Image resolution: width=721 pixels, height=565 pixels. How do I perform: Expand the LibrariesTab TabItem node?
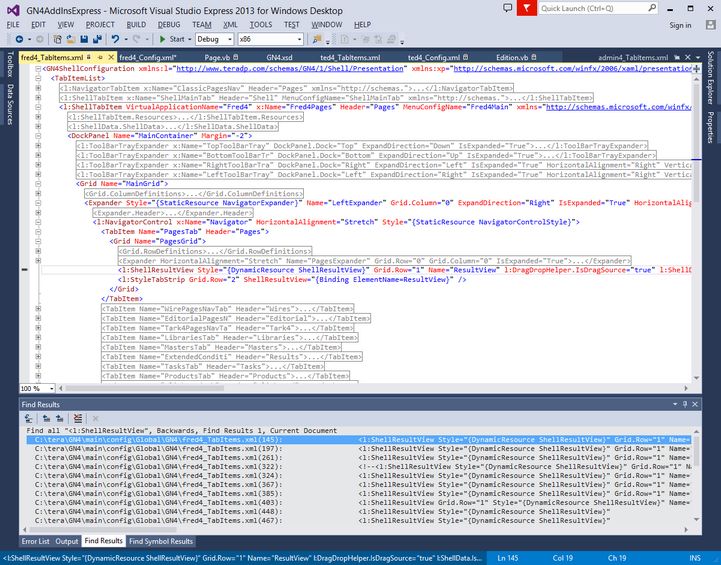pyautogui.click(x=38, y=337)
